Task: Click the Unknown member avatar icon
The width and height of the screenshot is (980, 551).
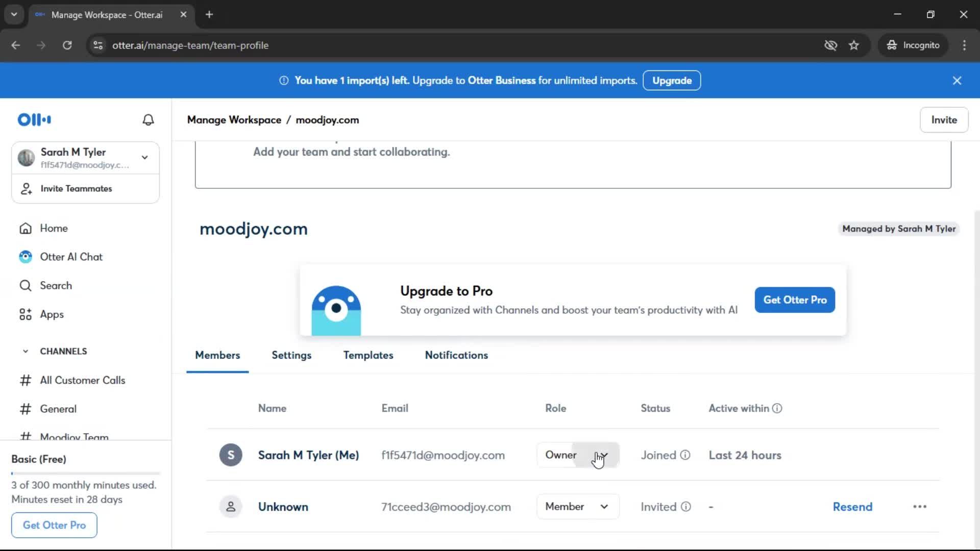Action: click(x=231, y=507)
